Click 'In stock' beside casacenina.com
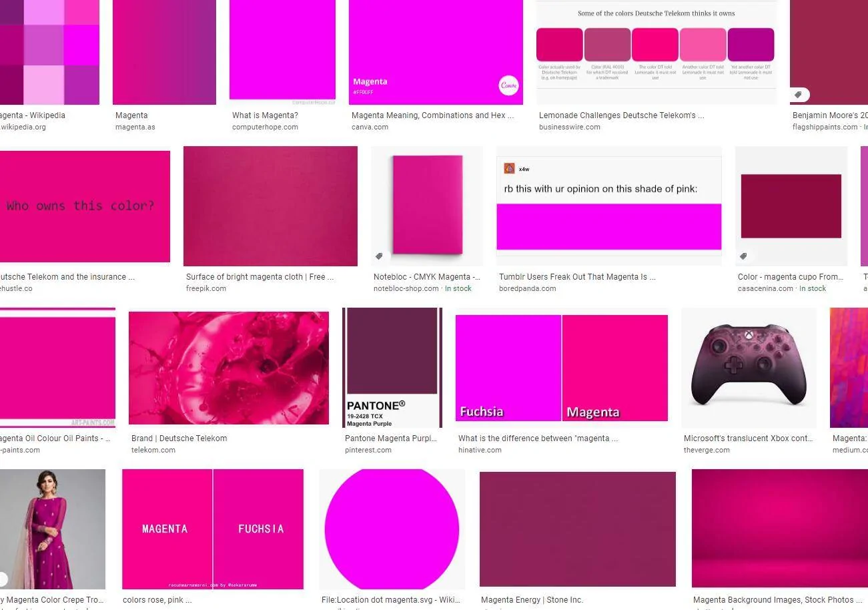The height and width of the screenshot is (610, 868). tap(813, 288)
